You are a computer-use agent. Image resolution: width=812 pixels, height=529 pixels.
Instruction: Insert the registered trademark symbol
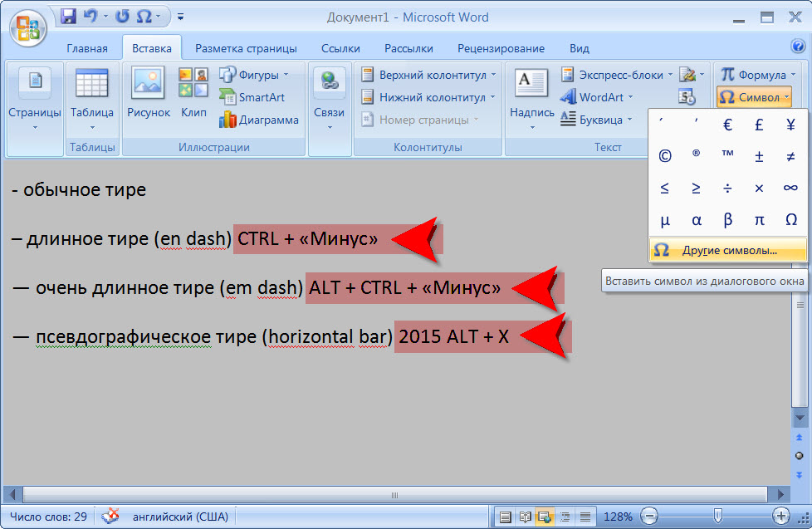696,154
